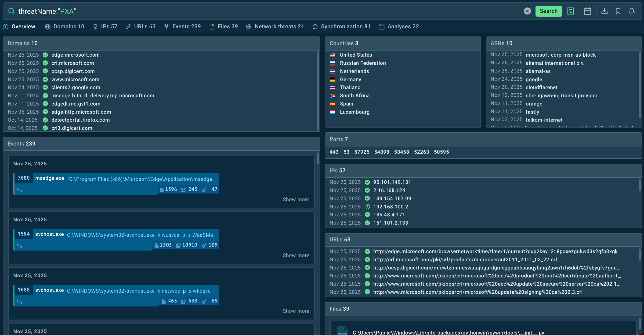The height and width of the screenshot is (335, 644).
Task: Expand svchost.exe 1688 event via Show more
Action: (296, 311)
